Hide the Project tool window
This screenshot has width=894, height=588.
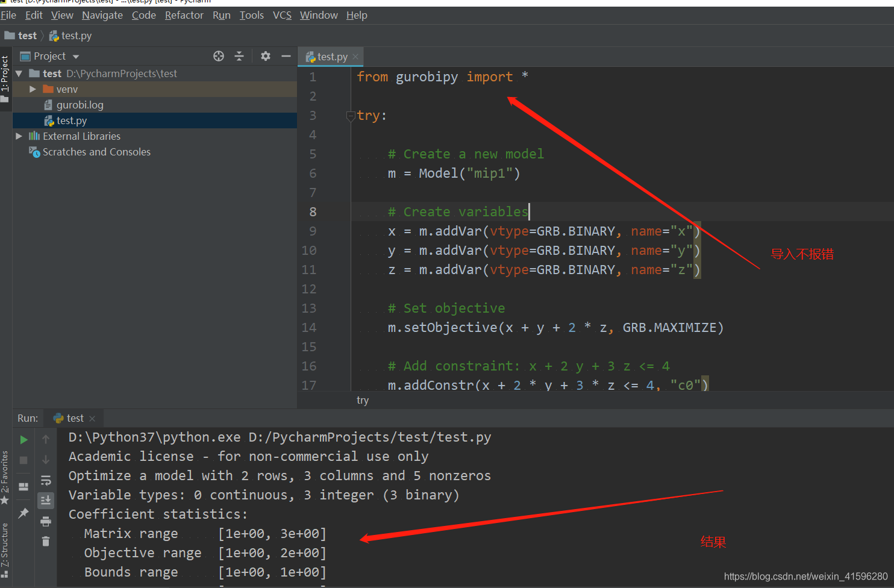pyautogui.click(x=286, y=56)
